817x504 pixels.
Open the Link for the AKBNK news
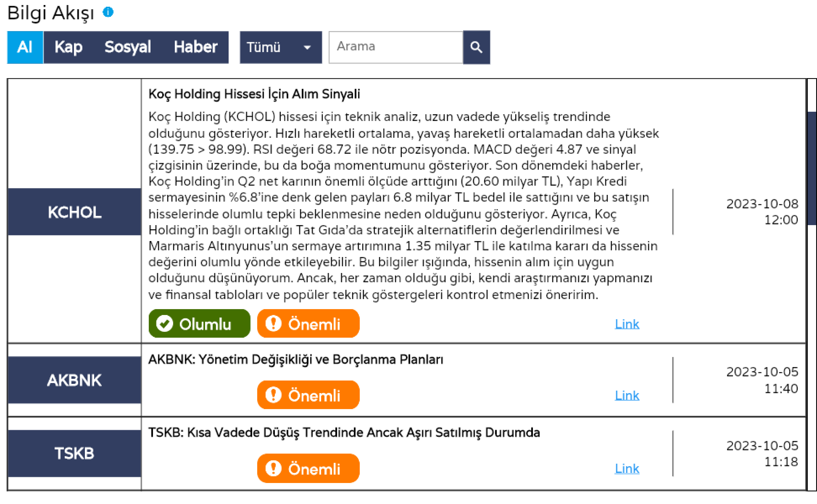point(627,395)
